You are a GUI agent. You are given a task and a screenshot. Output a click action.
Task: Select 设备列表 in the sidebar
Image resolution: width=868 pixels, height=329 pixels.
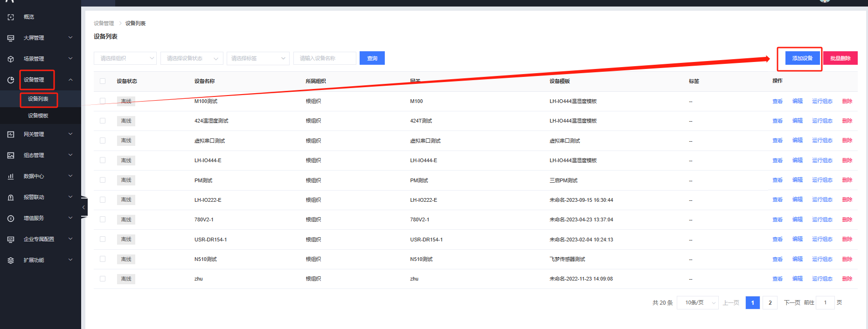(38, 99)
